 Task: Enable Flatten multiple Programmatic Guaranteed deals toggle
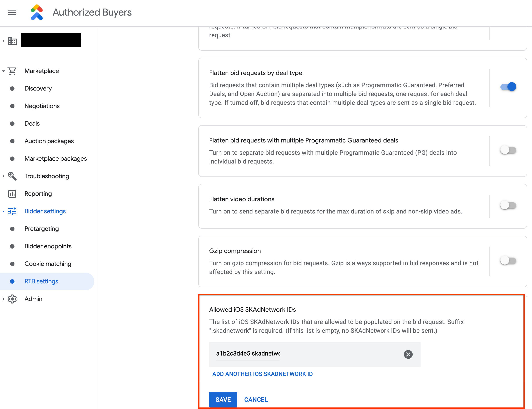(x=508, y=150)
